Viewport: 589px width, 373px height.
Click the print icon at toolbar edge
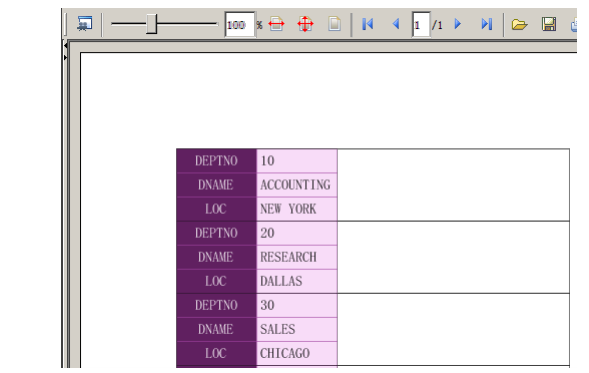(574, 25)
